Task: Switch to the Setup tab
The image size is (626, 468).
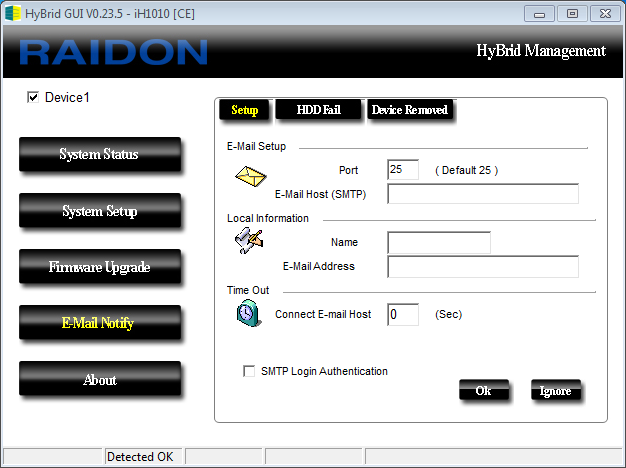Action: pos(244,110)
